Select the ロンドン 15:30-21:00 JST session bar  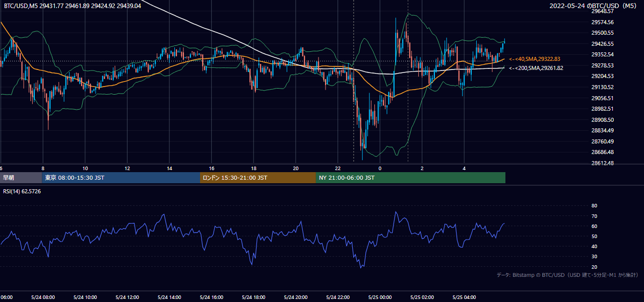pos(258,178)
